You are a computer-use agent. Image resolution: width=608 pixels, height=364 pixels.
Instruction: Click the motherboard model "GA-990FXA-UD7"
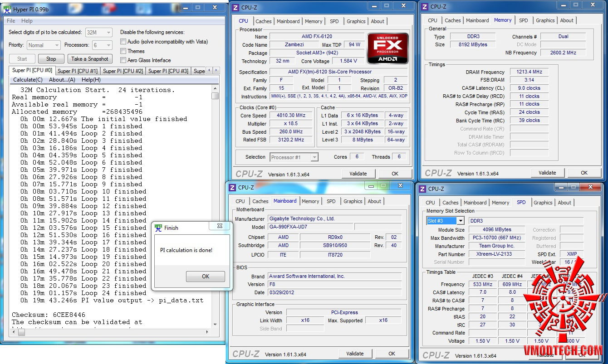[310, 227]
